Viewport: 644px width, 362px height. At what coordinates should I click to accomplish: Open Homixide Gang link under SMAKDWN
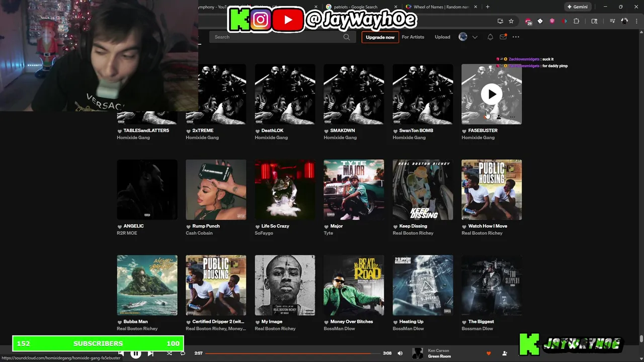340,137
